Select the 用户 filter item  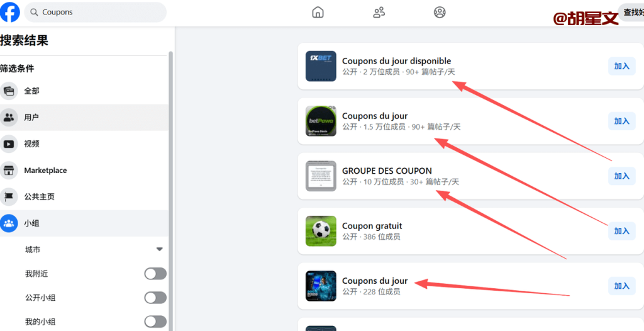(31, 118)
